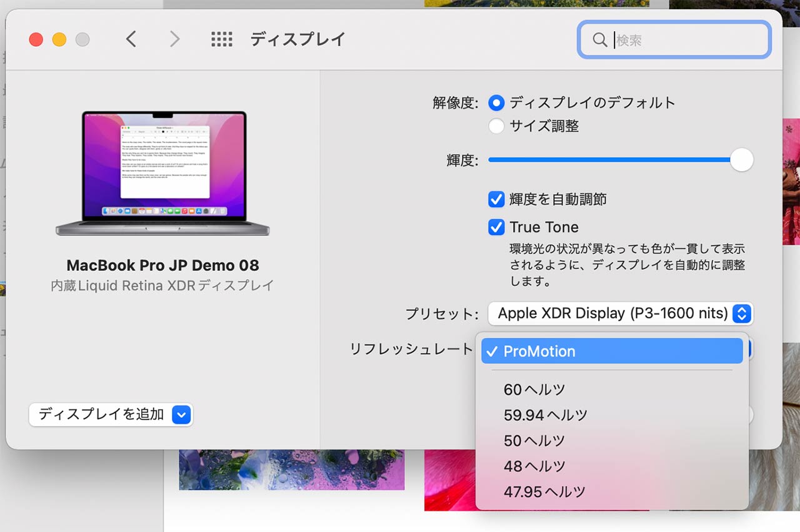
Task: Select ディスプレイのデフォルト resolution radio
Action: click(x=496, y=102)
